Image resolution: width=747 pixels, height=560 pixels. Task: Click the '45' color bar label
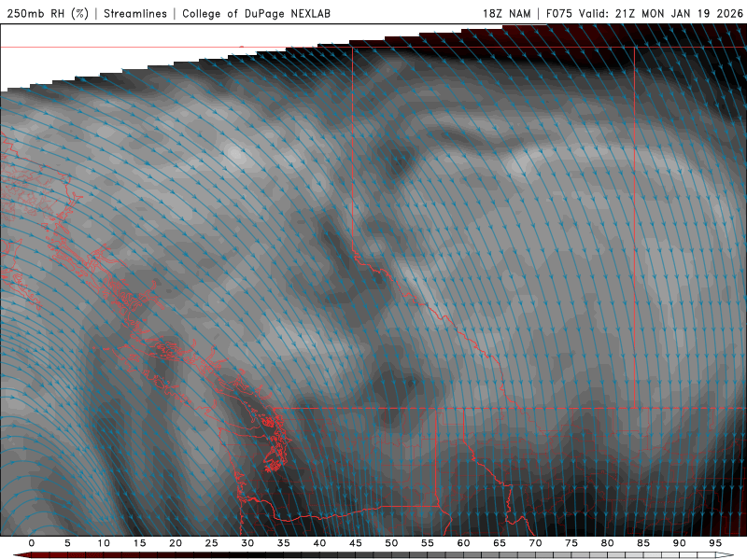click(x=356, y=543)
